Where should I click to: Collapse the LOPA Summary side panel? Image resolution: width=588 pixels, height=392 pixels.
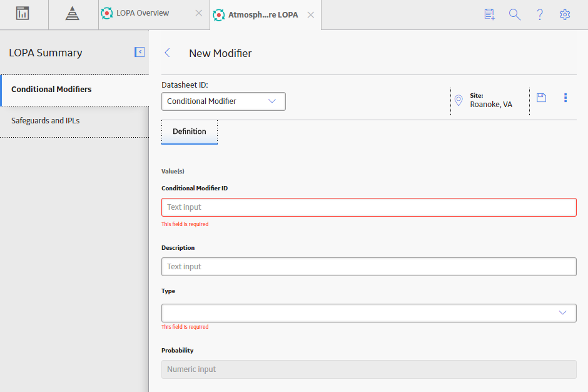coord(139,52)
